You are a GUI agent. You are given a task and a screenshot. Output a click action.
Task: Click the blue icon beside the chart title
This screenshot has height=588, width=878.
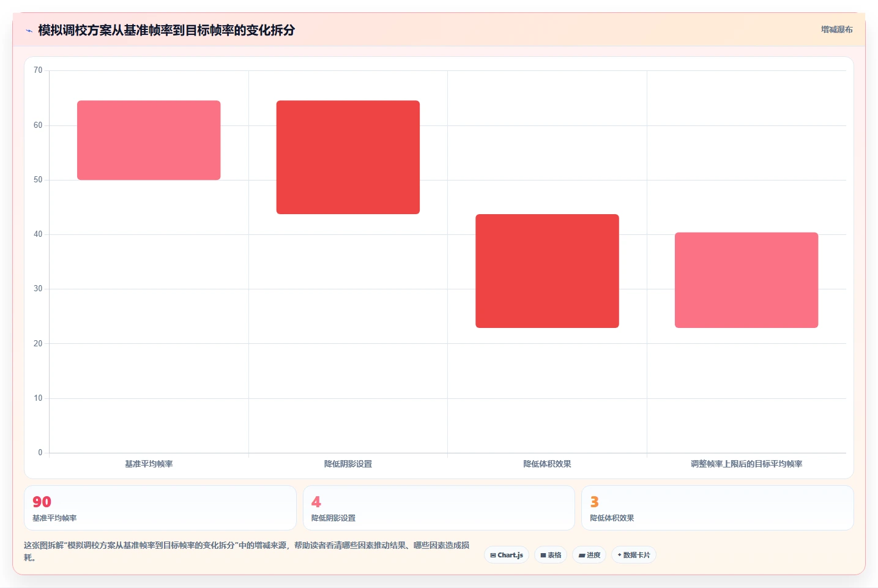[x=29, y=31]
